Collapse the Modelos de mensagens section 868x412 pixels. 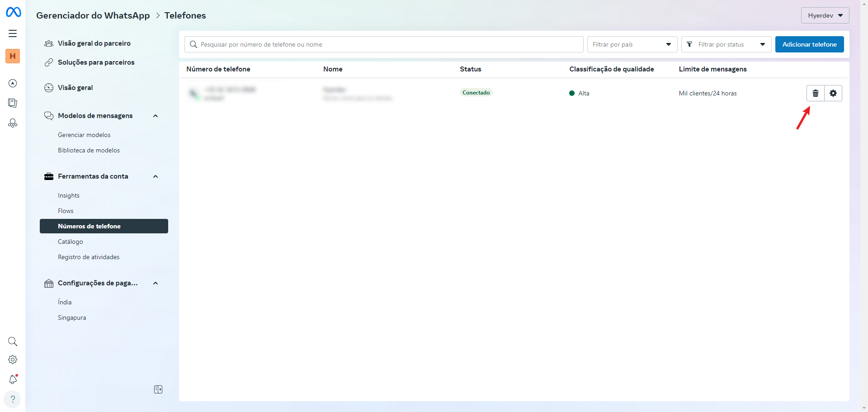(x=156, y=116)
